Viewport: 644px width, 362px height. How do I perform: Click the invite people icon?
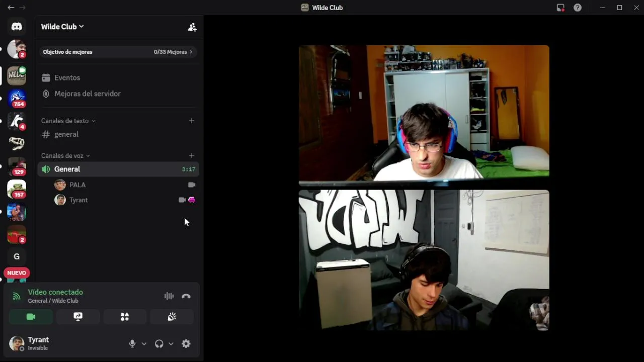click(192, 27)
